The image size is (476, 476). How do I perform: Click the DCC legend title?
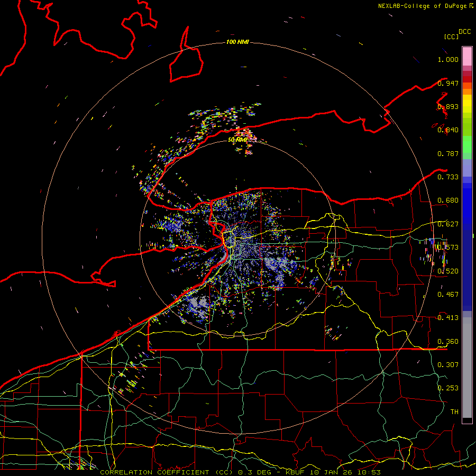[x=465, y=32]
